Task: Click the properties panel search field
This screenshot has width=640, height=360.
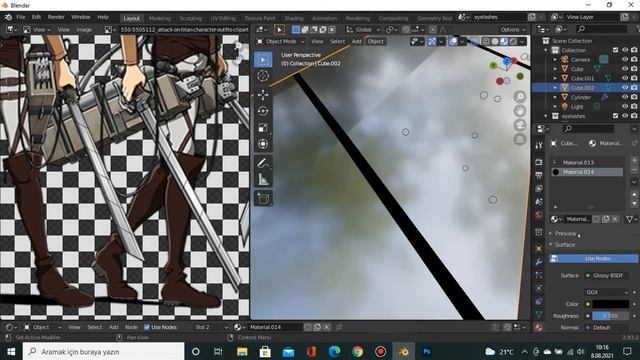Action: tap(588, 129)
